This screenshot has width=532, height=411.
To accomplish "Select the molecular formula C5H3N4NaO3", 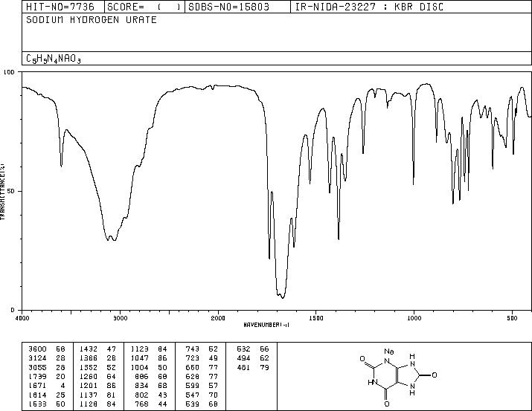I will 54,59.
